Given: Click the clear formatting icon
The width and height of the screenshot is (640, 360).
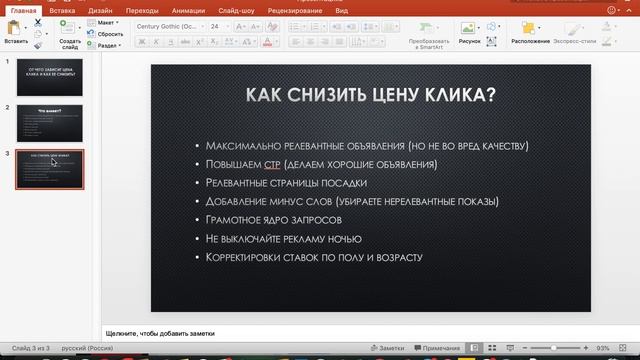Looking at the screenshot, I should tap(272, 27).
